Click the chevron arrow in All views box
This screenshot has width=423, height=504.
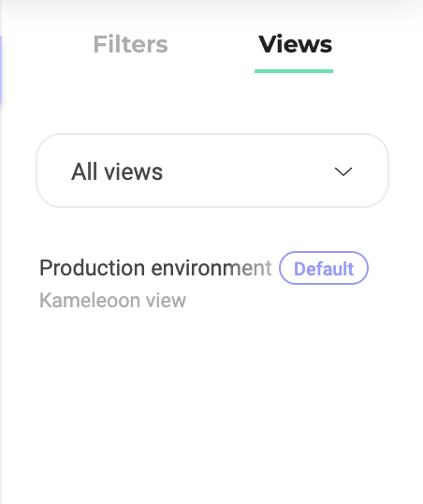343,171
